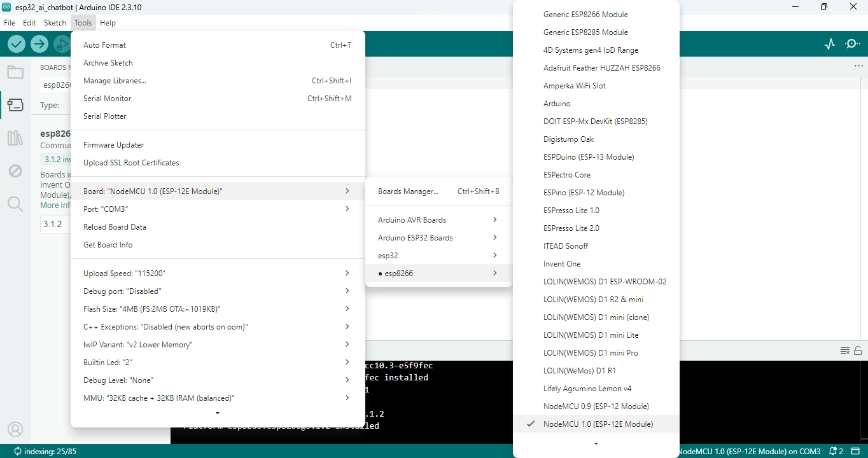This screenshot has height=458, width=868.
Task: Expand the esp32 boards submenu
Action: pyautogui.click(x=438, y=256)
